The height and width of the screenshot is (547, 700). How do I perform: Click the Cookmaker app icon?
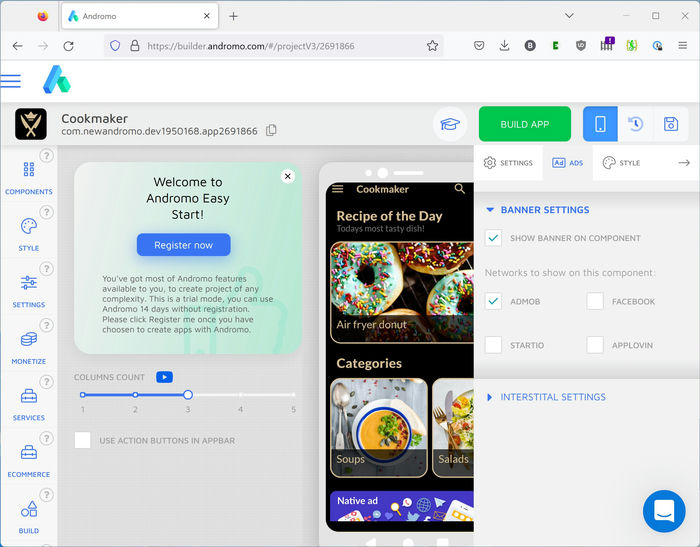[x=31, y=124]
